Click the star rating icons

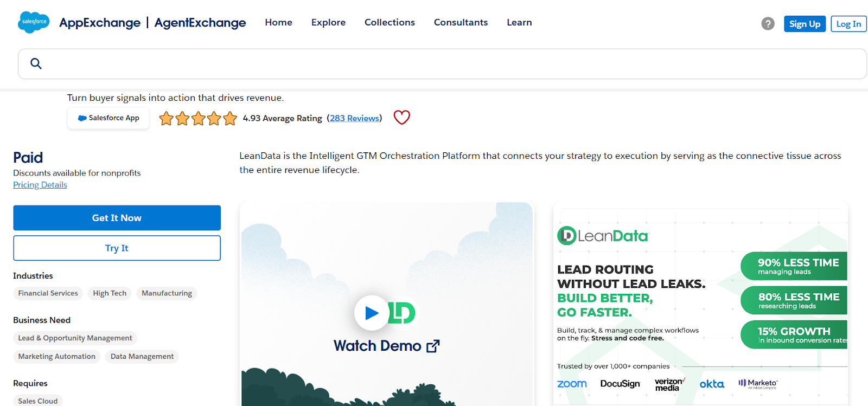click(x=198, y=118)
